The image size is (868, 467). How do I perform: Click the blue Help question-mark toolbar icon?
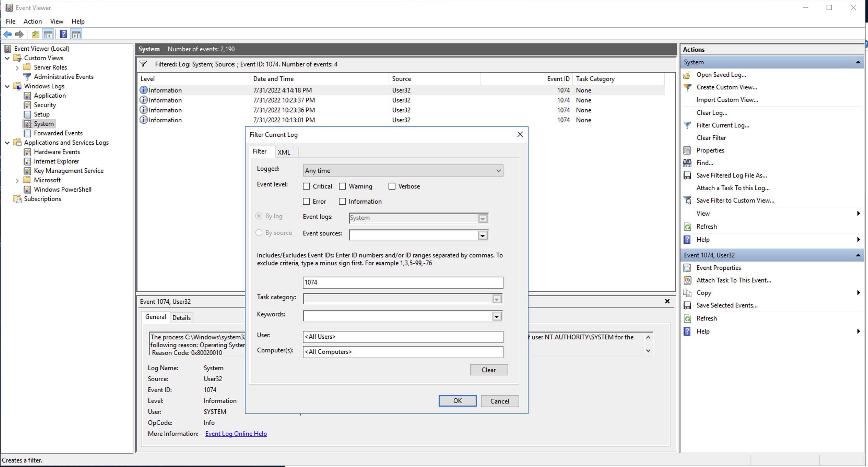[x=63, y=34]
